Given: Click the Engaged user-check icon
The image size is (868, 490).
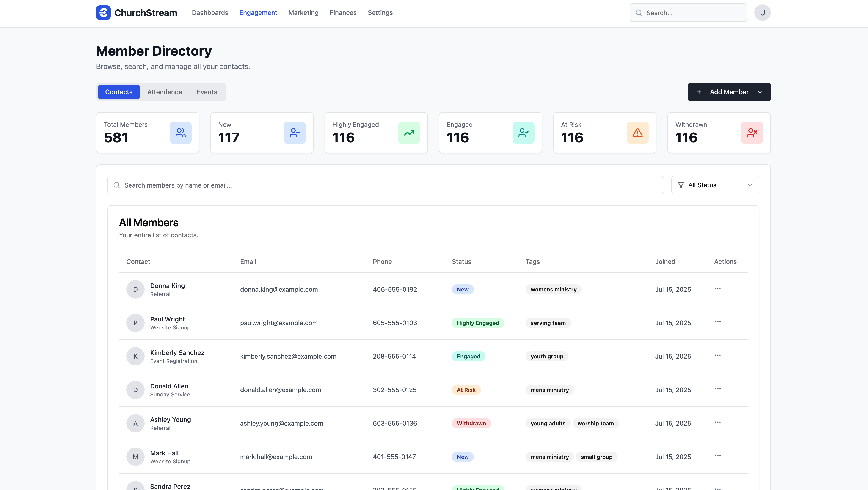Looking at the screenshot, I should click(x=523, y=133).
